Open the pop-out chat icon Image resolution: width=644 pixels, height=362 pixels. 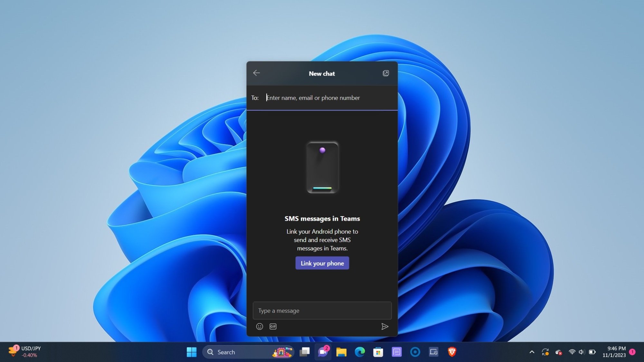pyautogui.click(x=386, y=73)
